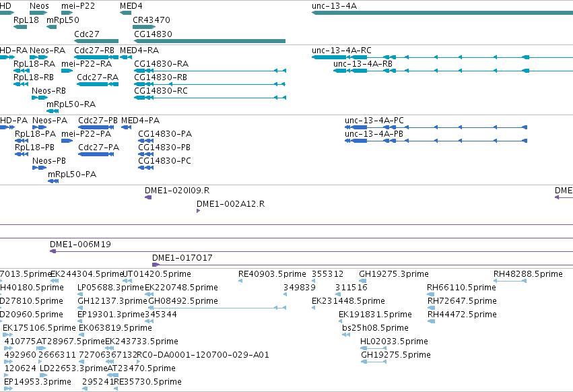Click the mRpL50-PA protein label
The height and width of the screenshot is (392, 573).
[72, 174]
